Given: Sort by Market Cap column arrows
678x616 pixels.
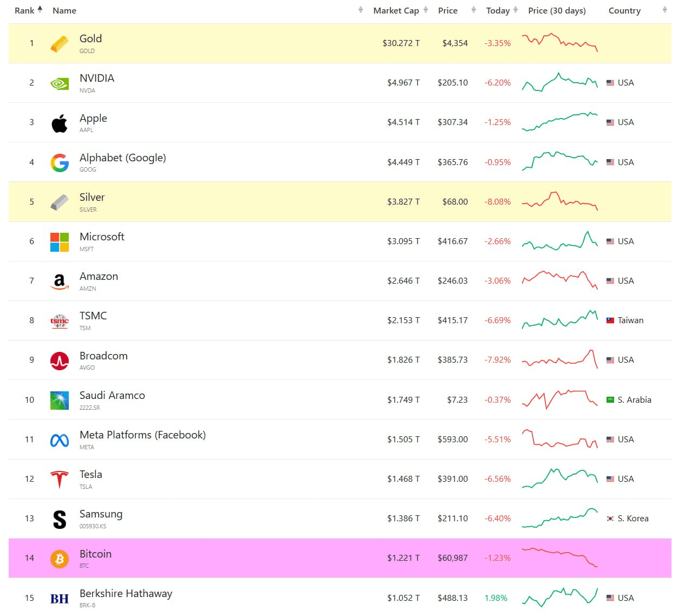Looking at the screenshot, I should click(426, 10).
